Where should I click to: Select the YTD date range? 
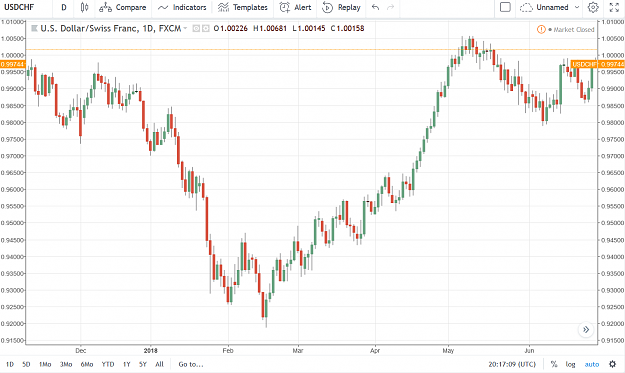tap(108, 364)
